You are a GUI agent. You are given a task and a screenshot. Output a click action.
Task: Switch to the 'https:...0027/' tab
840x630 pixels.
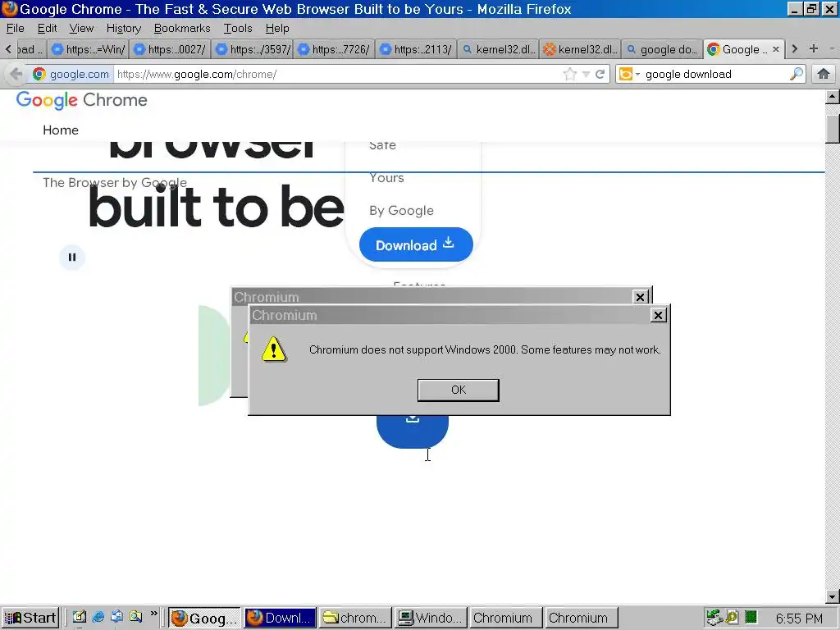170,49
